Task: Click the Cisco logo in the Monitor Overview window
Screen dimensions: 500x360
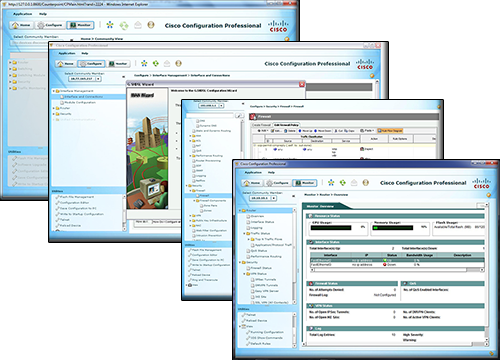Action: point(481,183)
